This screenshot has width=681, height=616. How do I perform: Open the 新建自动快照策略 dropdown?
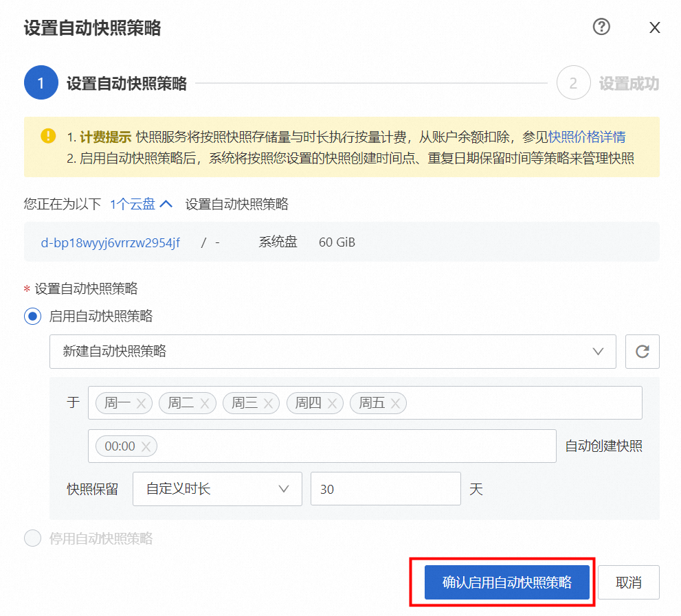coord(333,351)
